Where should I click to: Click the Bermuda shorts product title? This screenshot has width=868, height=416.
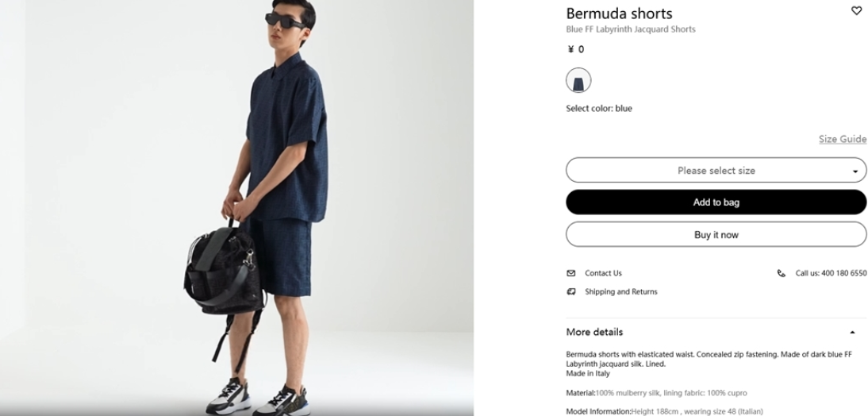point(619,13)
